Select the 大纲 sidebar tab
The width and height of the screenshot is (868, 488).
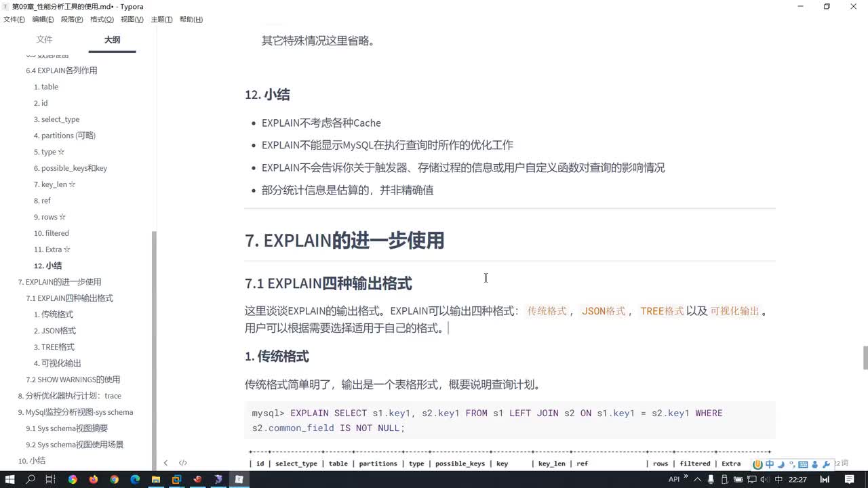tap(112, 40)
